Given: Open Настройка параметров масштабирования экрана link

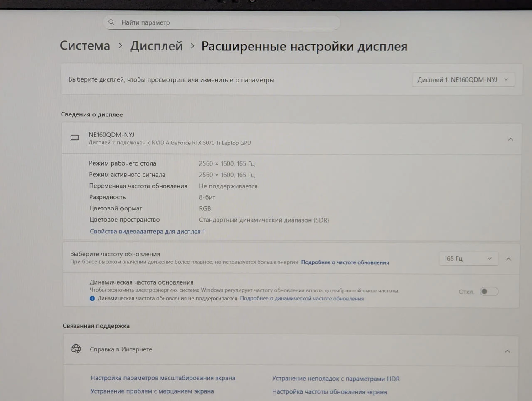Looking at the screenshot, I should (x=163, y=378).
